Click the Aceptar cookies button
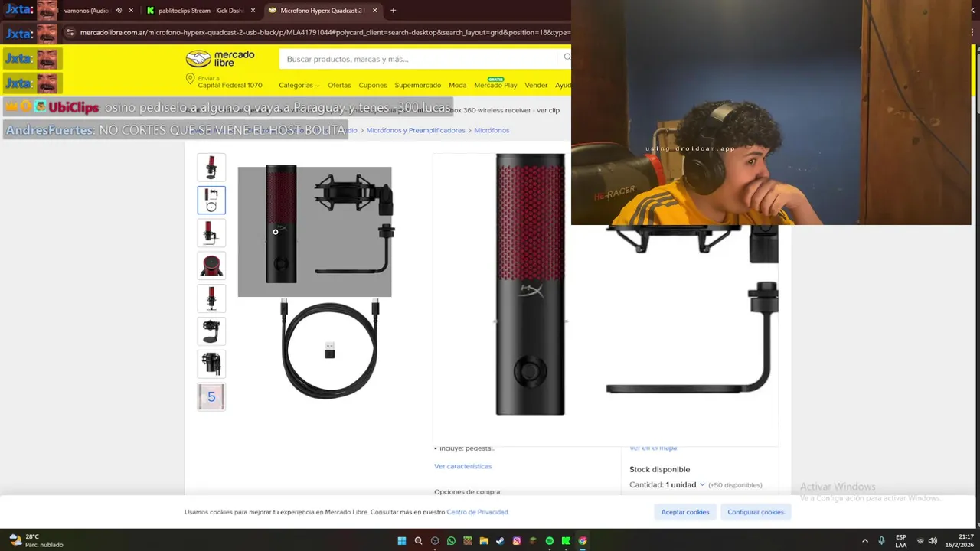The width and height of the screenshot is (980, 551). point(685,512)
